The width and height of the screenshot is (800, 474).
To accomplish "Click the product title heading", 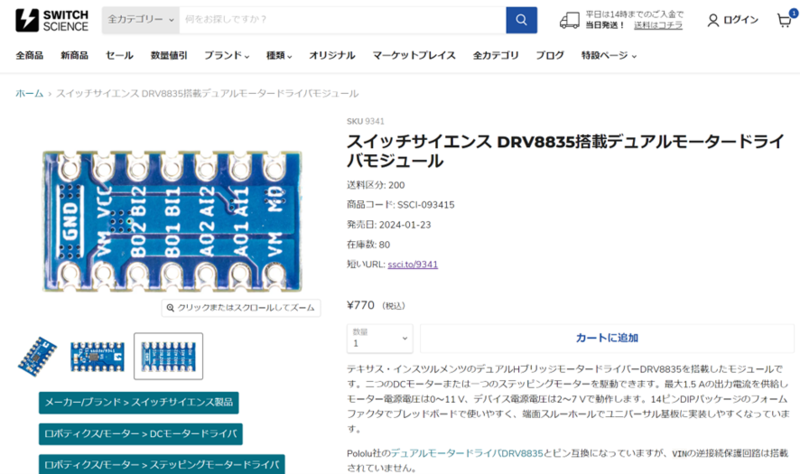I will 565,151.
